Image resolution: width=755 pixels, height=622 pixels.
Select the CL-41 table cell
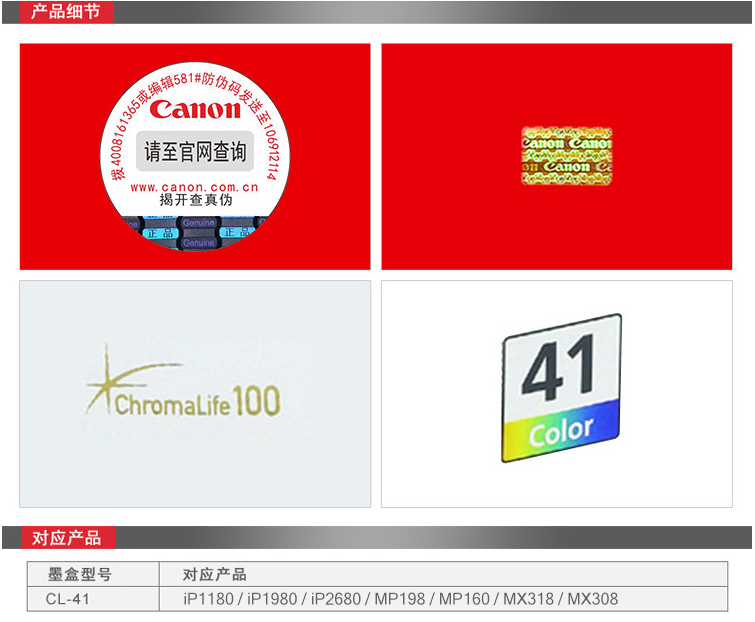(70, 599)
